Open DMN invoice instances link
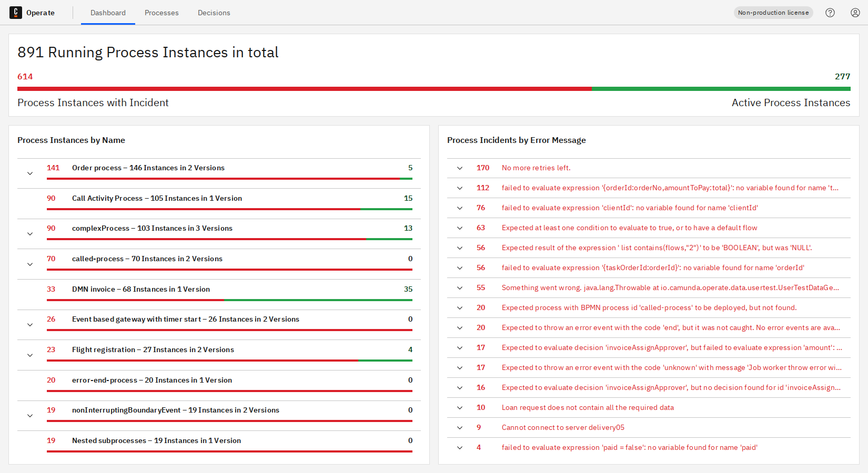The width and height of the screenshot is (868, 473). [x=140, y=289]
